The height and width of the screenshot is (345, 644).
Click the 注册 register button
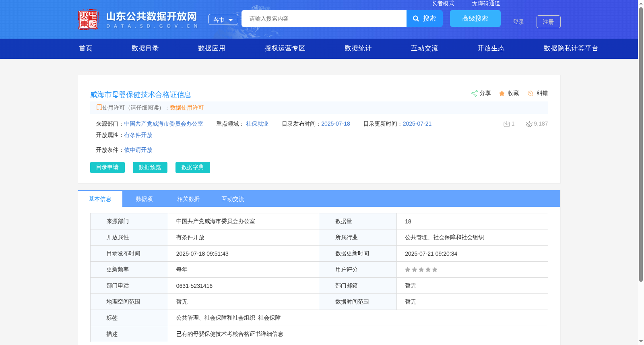coord(549,22)
